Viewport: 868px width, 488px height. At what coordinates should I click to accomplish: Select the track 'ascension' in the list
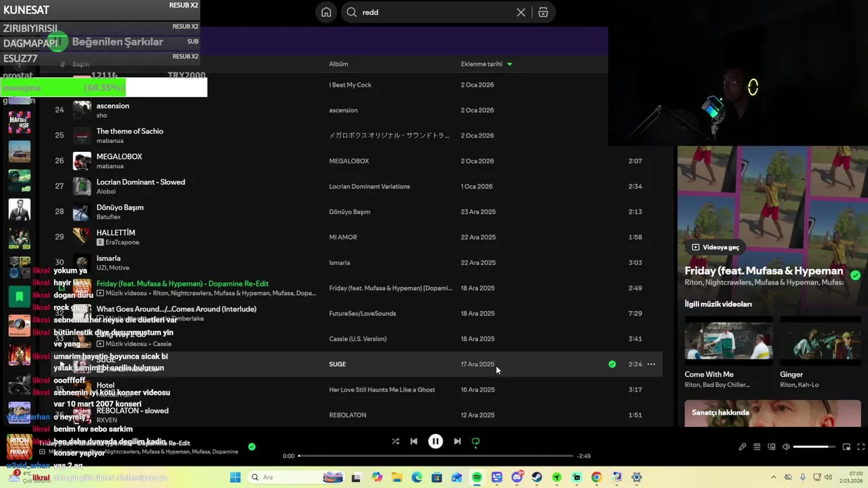113,106
